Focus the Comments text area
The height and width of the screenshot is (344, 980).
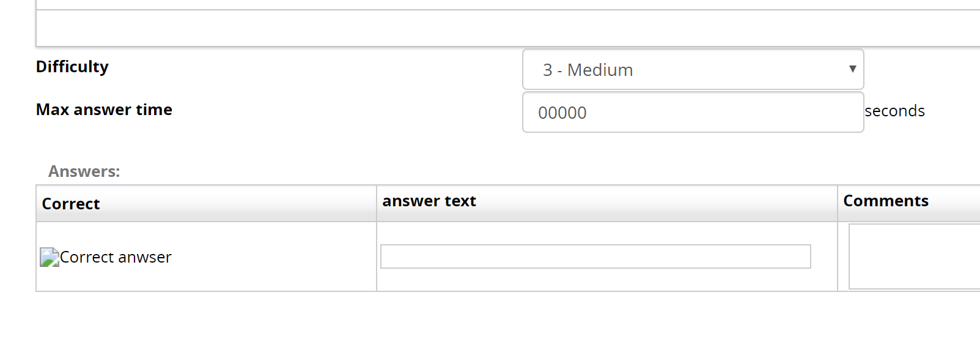coord(914,256)
